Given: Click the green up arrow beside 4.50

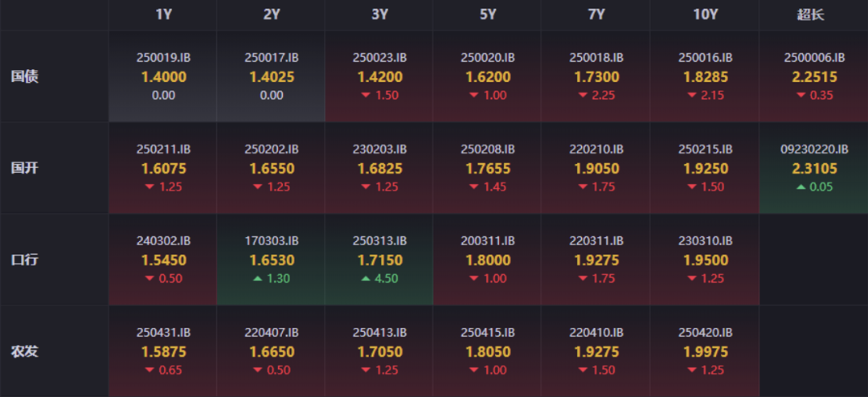Looking at the screenshot, I should 366,279.
